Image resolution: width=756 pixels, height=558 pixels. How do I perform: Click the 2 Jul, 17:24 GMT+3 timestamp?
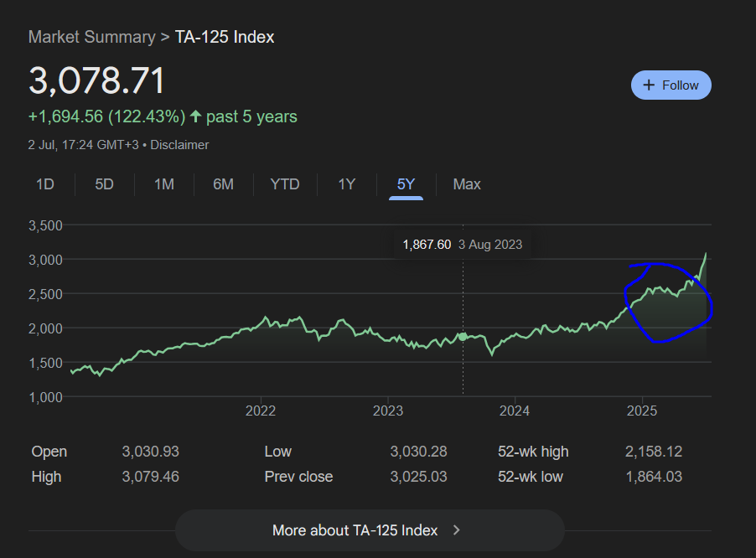click(84, 145)
